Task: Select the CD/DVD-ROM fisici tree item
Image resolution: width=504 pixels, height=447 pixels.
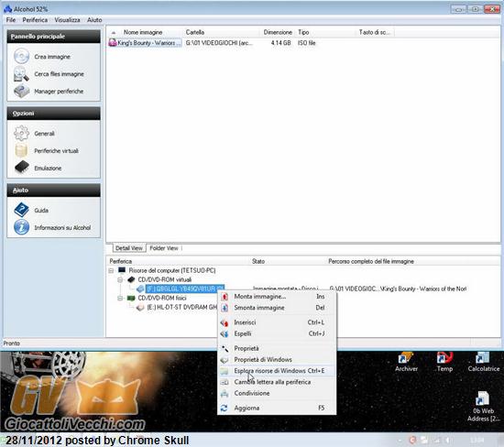Action: (162, 299)
